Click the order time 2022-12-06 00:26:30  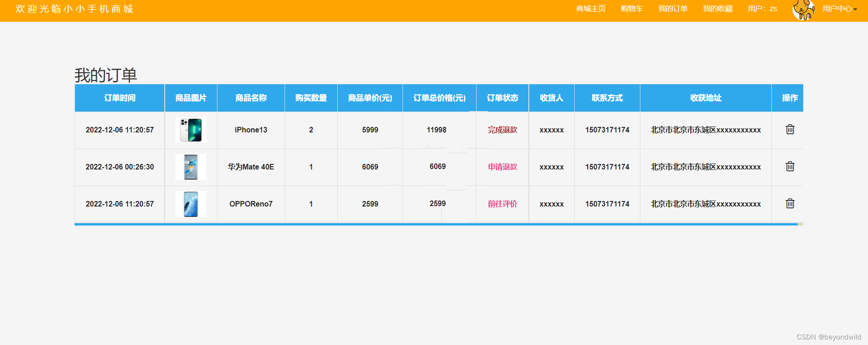coord(120,167)
